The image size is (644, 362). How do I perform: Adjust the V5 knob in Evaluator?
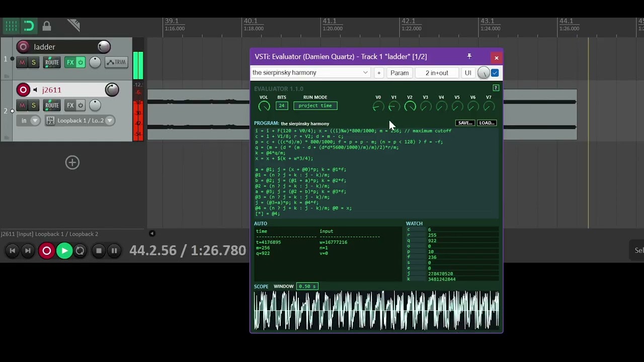[x=457, y=107]
